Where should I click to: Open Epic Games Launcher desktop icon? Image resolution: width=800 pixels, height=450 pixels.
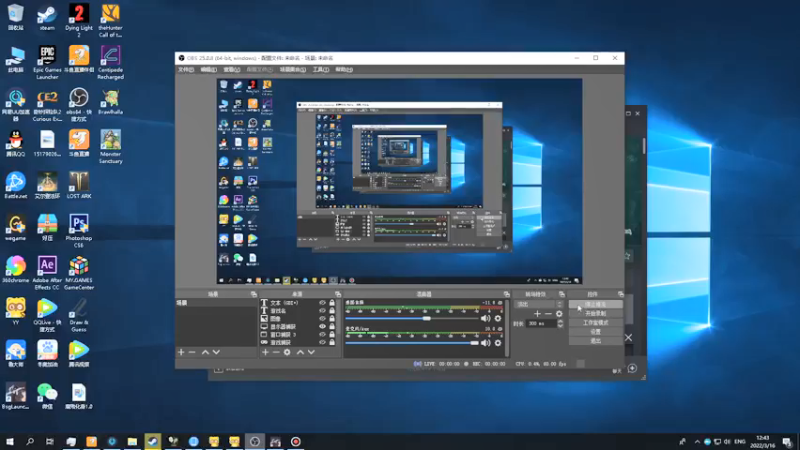point(47,62)
